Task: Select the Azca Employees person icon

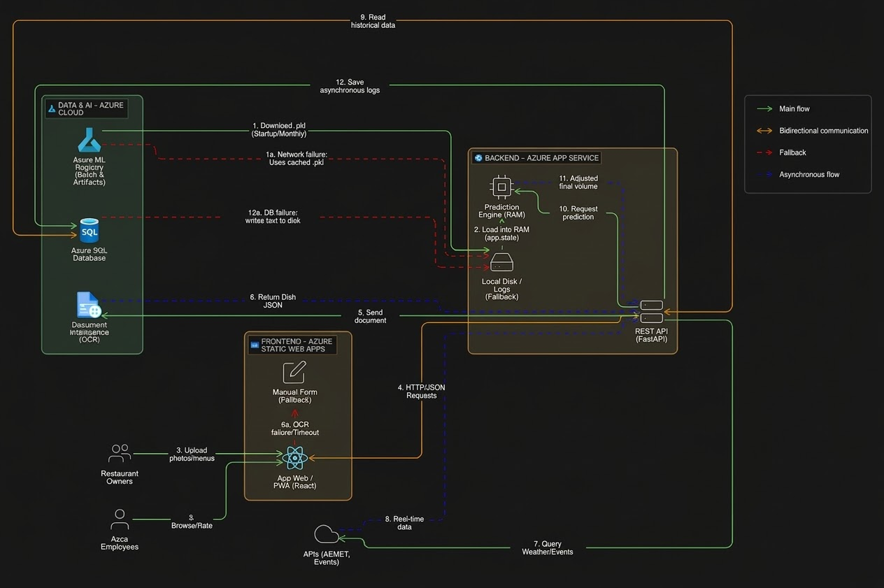Action: (x=120, y=519)
